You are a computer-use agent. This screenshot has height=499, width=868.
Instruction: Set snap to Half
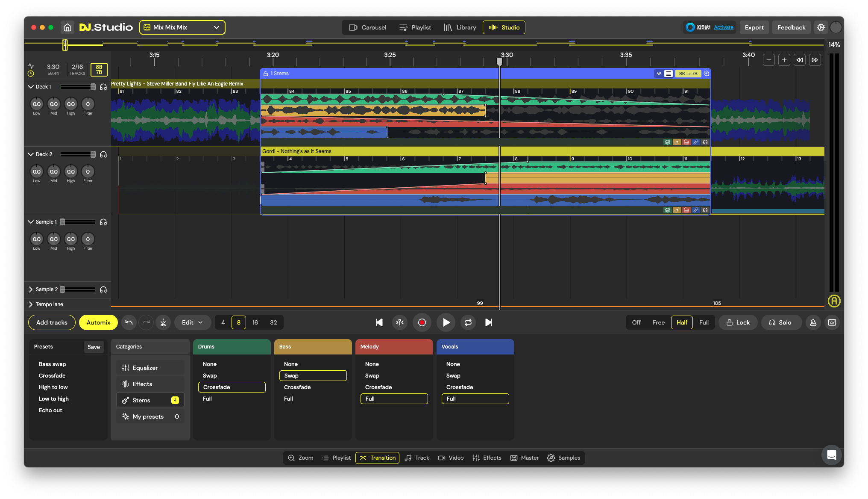click(x=682, y=322)
